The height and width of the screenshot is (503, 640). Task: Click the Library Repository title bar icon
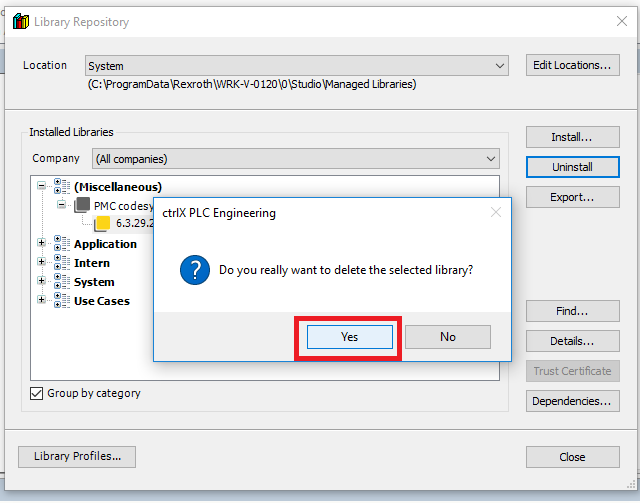pos(20,22)
